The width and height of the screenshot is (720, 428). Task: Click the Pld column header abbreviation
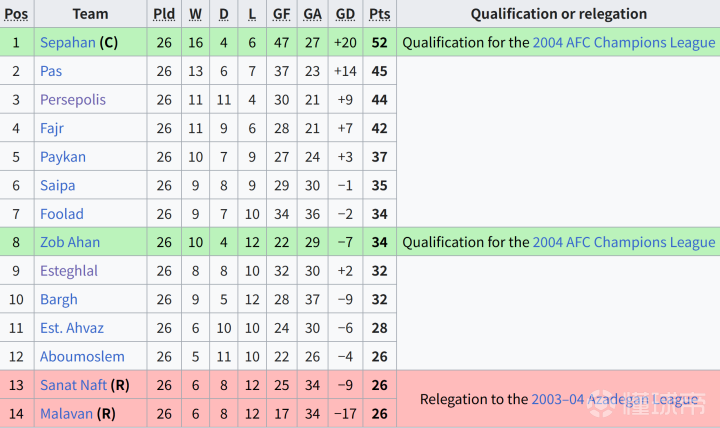[x=164, y=14]
